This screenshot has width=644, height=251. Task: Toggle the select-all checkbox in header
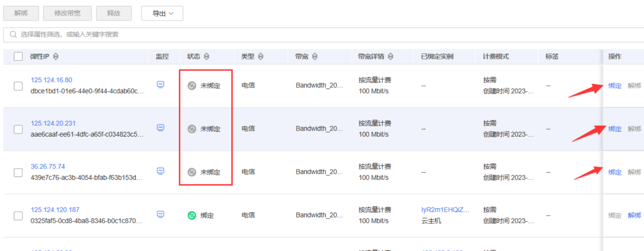click(x=18, y=56)
